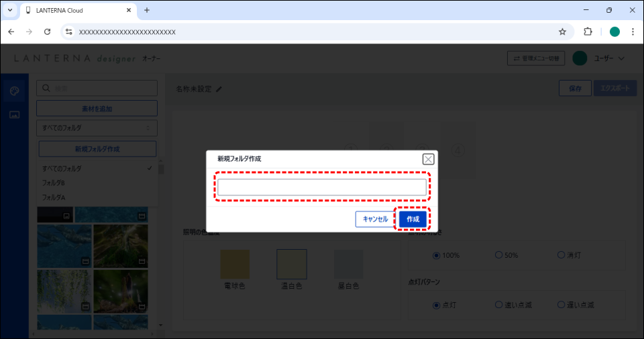
Task: Expand the すべてのフォルダ folder dropdown
Action: [97, 128]
